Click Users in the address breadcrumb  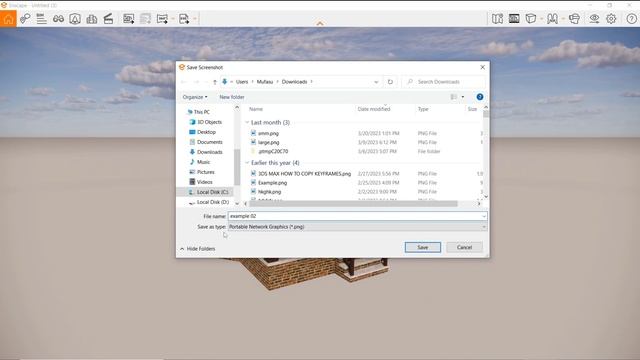[242, 82]
